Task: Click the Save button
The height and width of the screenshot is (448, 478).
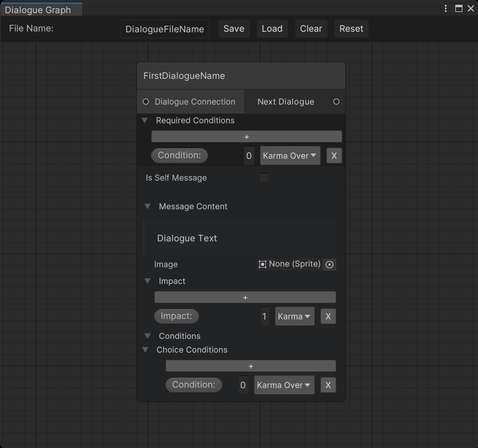Action: tap(234, 29)
